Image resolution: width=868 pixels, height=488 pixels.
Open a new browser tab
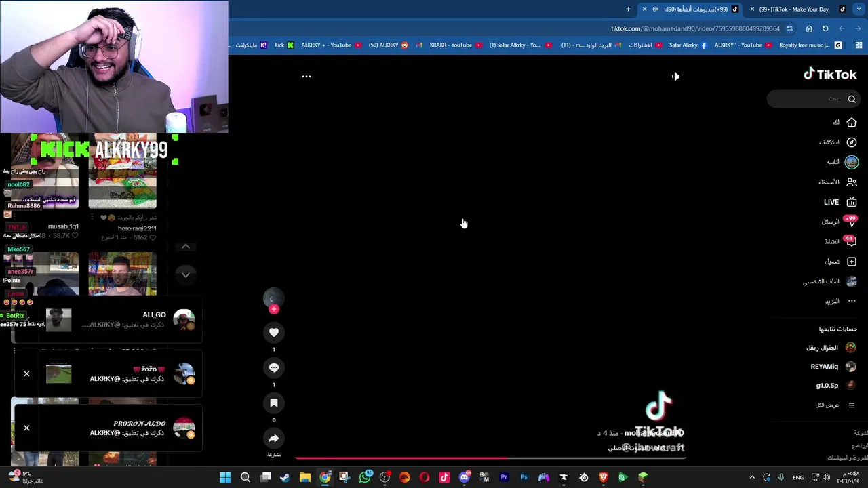(628, 9)
